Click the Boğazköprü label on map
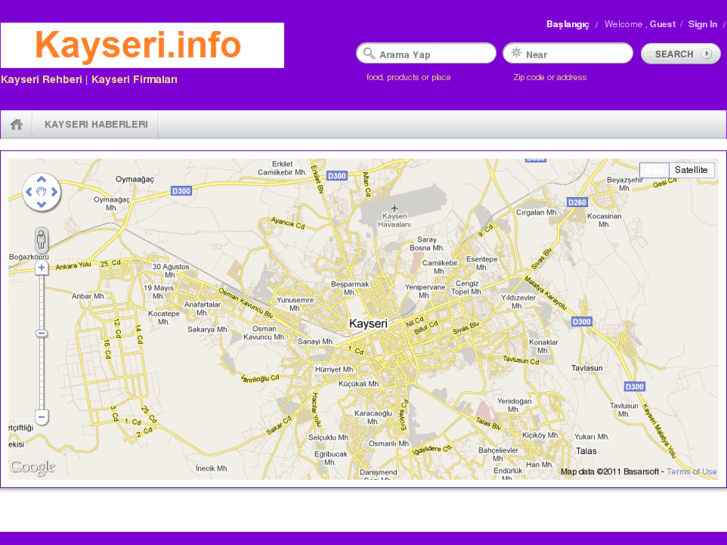The image size is (727, 545). tap(29, 256)
